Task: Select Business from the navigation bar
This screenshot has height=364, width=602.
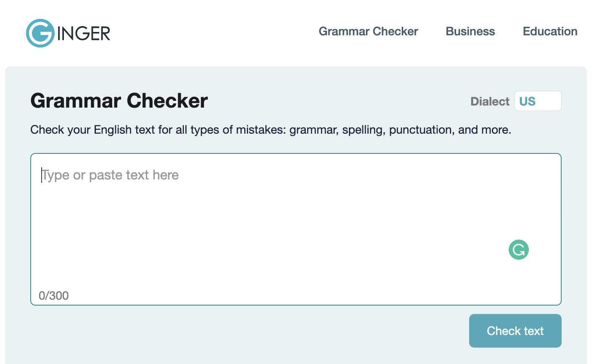Action: tap(470, 31)
